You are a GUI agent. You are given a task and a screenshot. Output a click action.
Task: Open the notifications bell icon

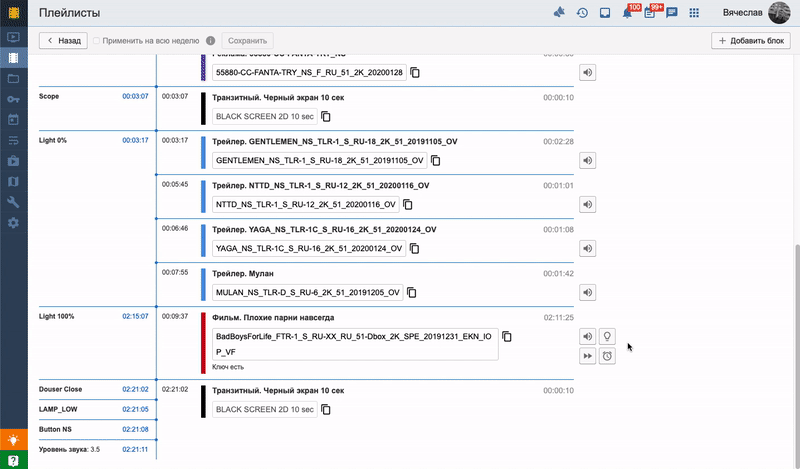pos(627,13)
